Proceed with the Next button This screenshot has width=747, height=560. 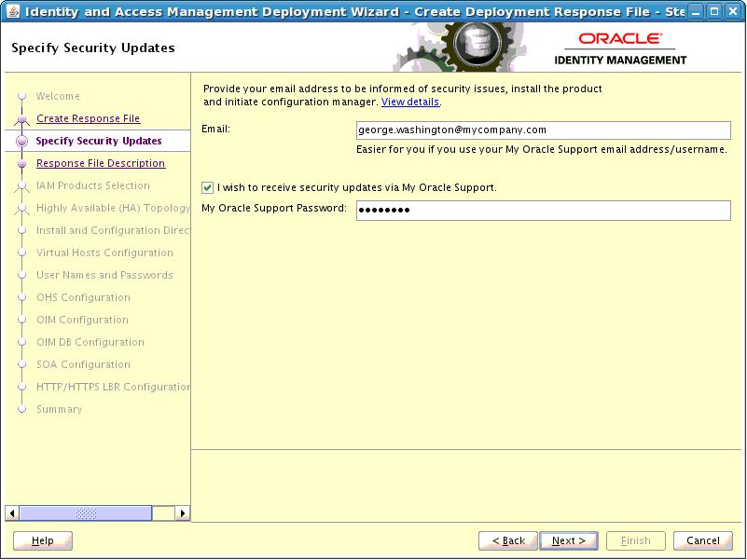pos(569,540)
